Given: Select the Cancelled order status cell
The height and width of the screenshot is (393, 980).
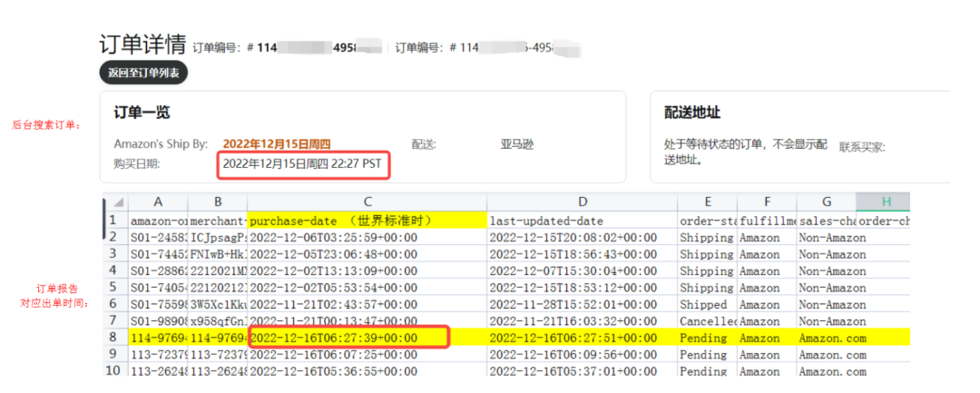Looking at the screenshot, I should pos(707,321).
